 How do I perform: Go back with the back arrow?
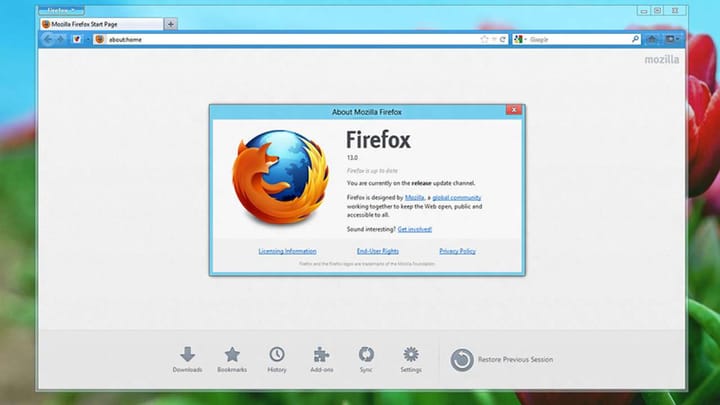(48, 39)
